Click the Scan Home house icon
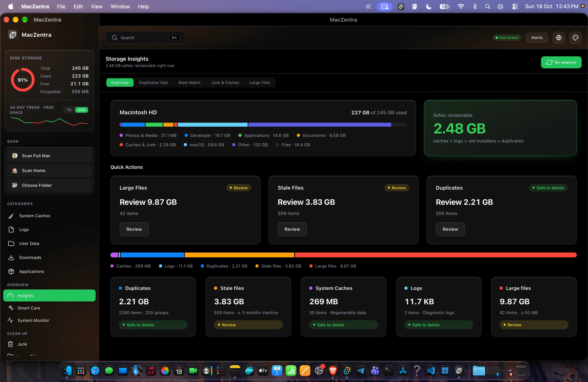 15,171
